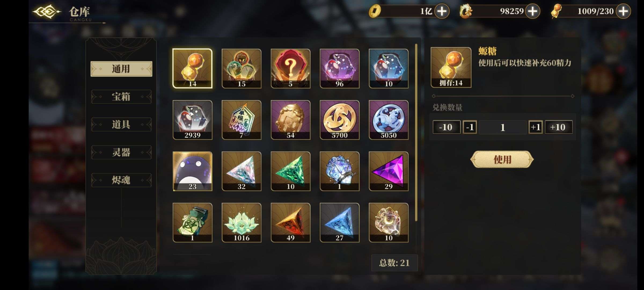Select the purple triangular gem item with 29
The width and height of the screenshot is (644, 290).
point(389,171)
